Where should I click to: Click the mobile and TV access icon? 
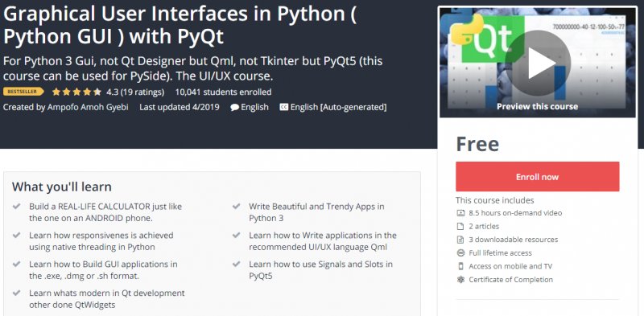(x=460, y=266)
